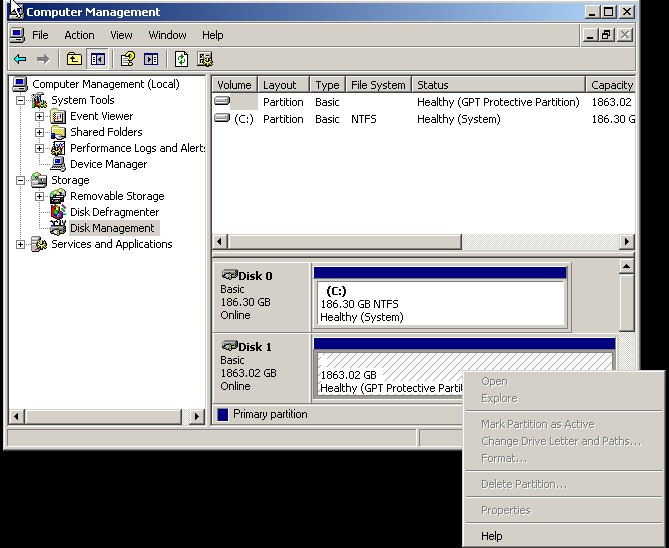Click the Refresh toolbar icon

(x=182, y=59)
